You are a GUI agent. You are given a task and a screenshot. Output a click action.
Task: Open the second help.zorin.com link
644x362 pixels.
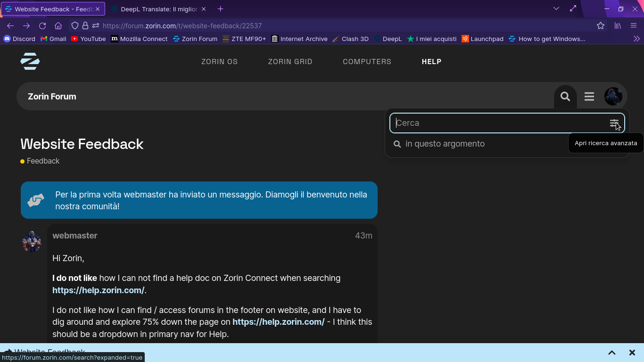pyautogui.click(x=278, y=322)
